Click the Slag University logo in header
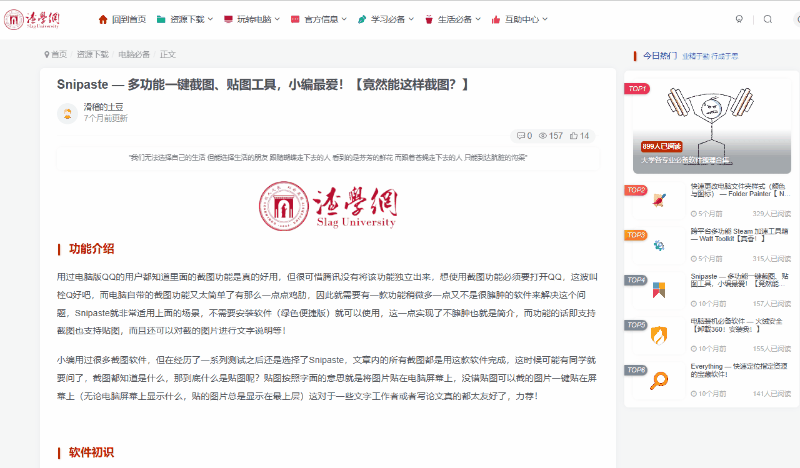The image size is (800, 468). 32,19
